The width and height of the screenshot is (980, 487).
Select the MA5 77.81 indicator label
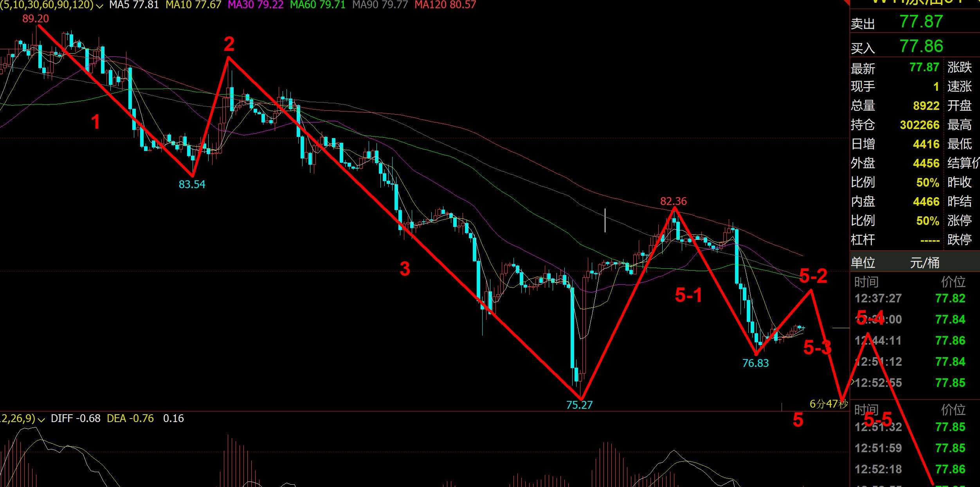(134, 5)
